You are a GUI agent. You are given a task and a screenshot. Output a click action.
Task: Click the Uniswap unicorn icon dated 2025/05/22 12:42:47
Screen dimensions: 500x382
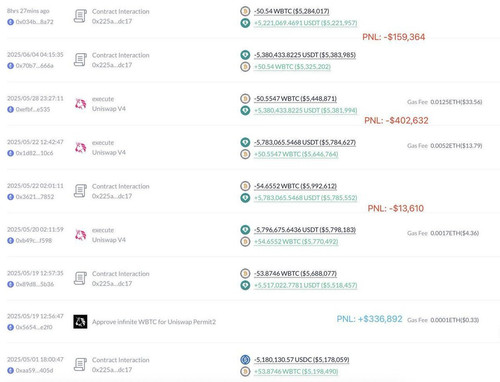(80, 148)
